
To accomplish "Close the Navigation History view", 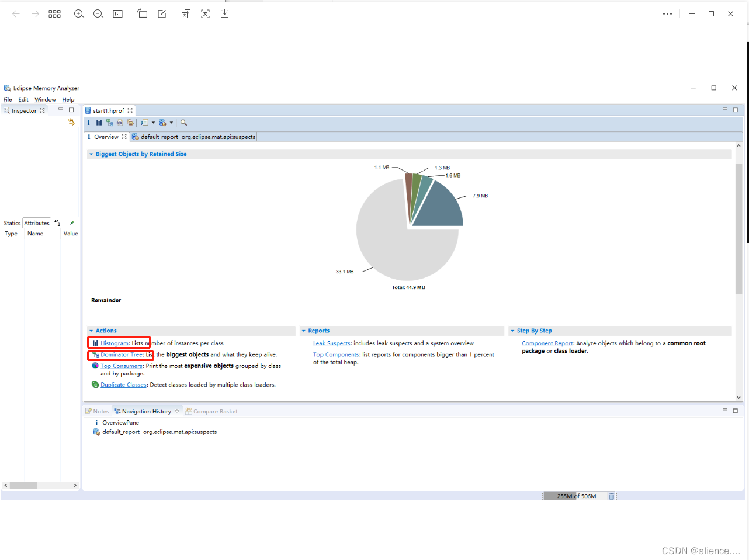I will tap(177, 411).
